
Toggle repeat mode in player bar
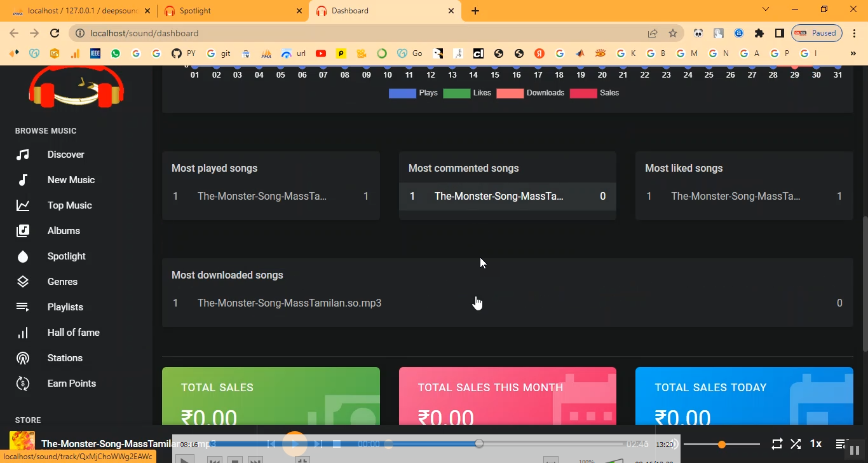[776, 444]
